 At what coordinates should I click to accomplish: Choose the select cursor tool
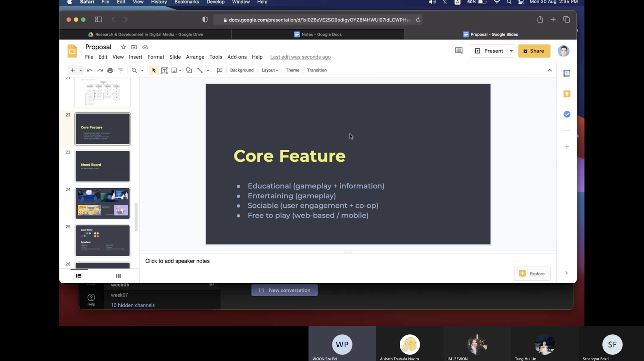pos(154,71)
